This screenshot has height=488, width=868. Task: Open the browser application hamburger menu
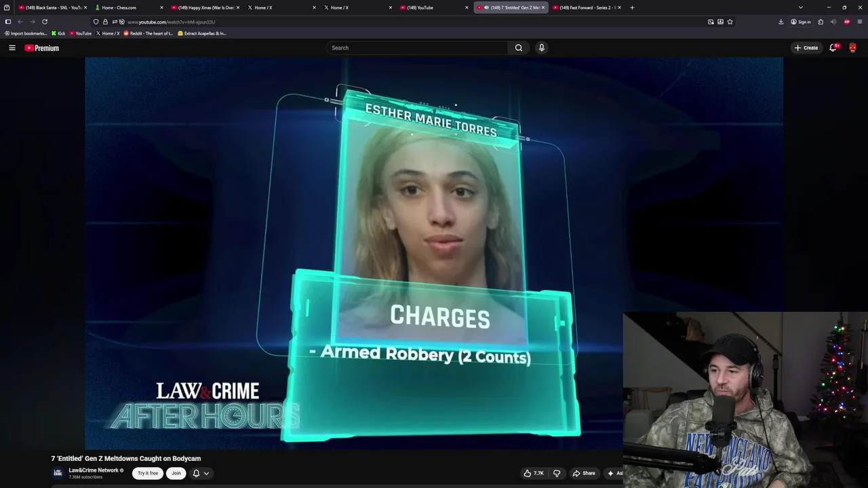click(860, 22)
